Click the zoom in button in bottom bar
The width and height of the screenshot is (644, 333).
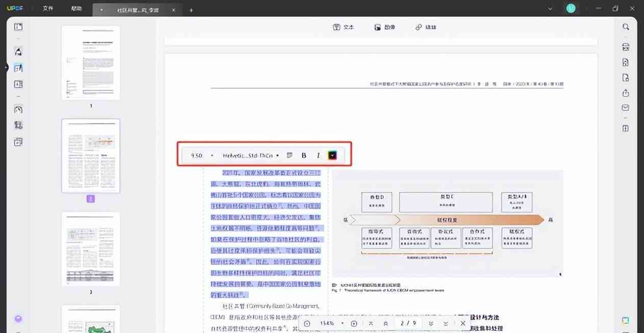pos(354,323)
